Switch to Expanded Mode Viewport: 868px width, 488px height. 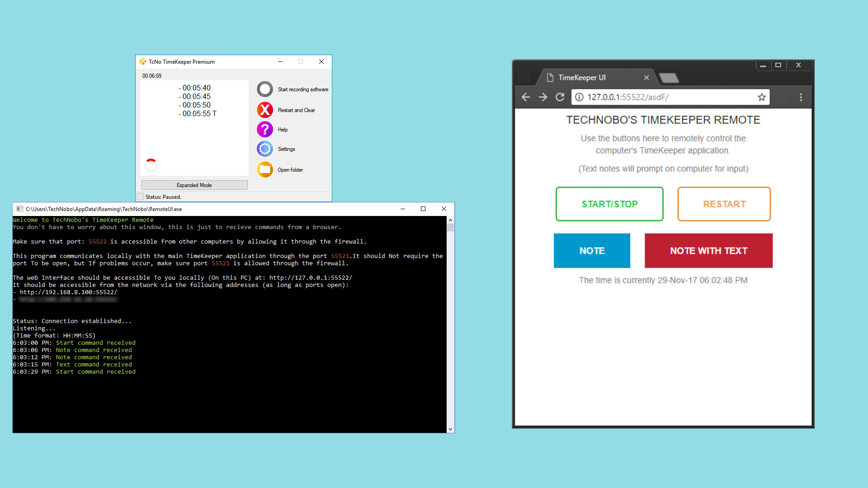(194, 185)
